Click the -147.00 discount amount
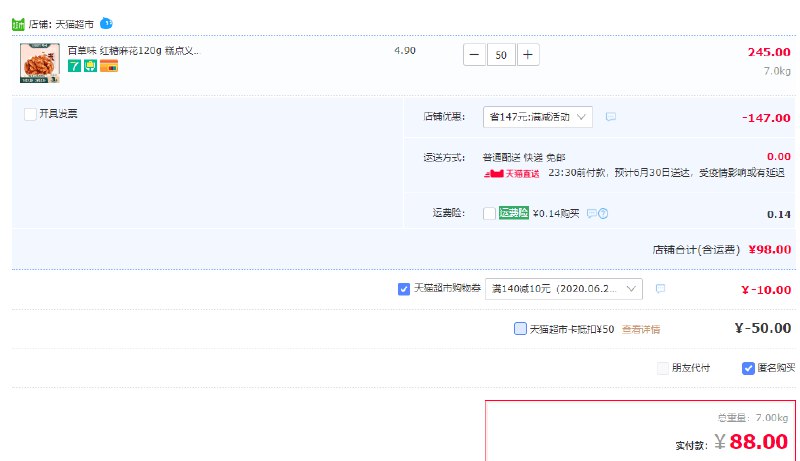 click(766, 118)
